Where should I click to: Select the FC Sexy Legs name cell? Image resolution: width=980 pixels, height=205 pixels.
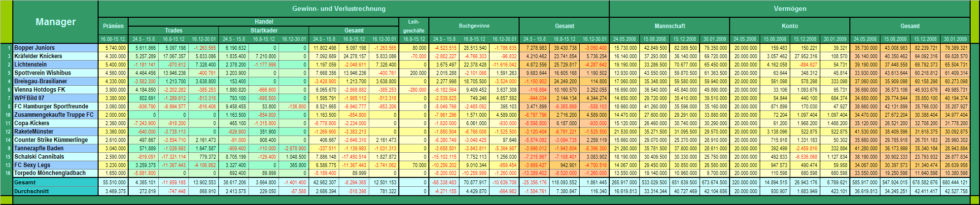[x=55, y=165]
